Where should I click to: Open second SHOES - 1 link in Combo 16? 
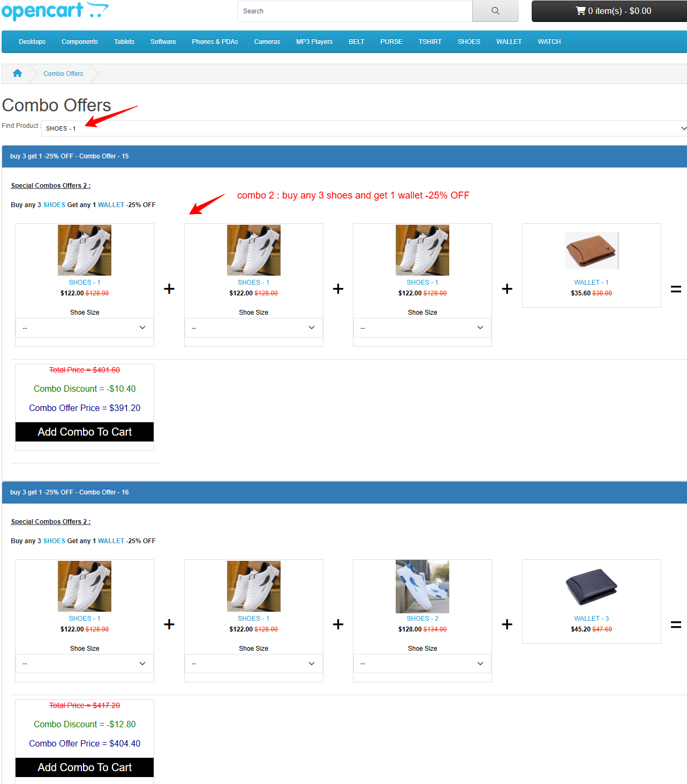coord(254,619)
